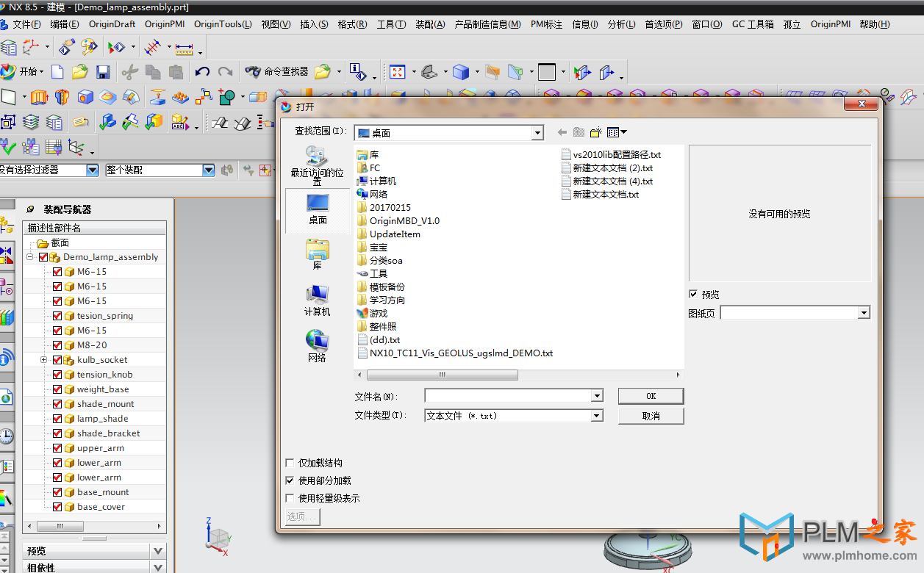The height and width of the screenshot is (573, 924).
Task: Click the 文件名 filename input field
Action: pyautogui.click(x=507, y=396)
